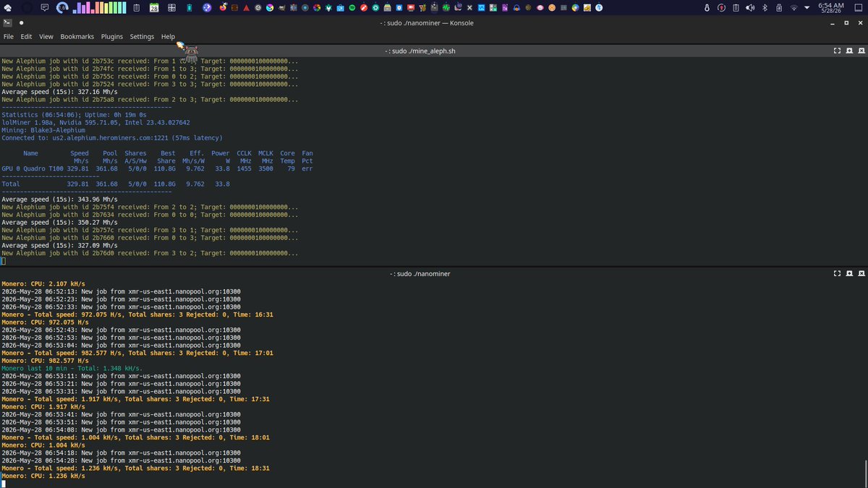Open the clipboard widget next to load bars
868x488 pixels.
point(136,7)
